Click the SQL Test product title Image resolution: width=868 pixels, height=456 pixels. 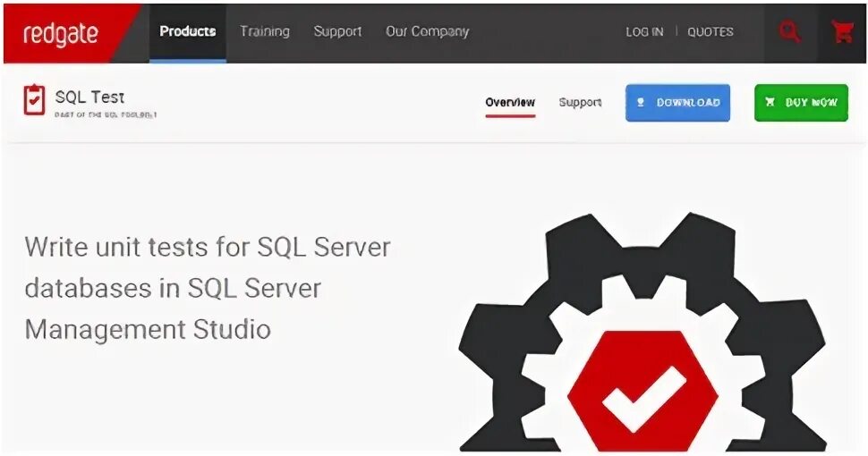point(89,97)
